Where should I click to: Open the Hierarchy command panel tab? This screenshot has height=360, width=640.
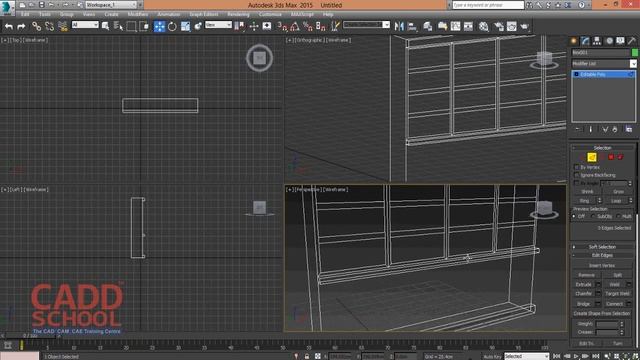click(x=597, y=40)
